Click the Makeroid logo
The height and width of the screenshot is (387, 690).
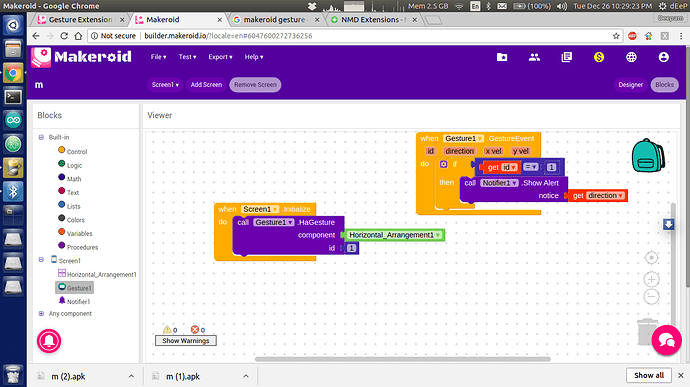81,57
